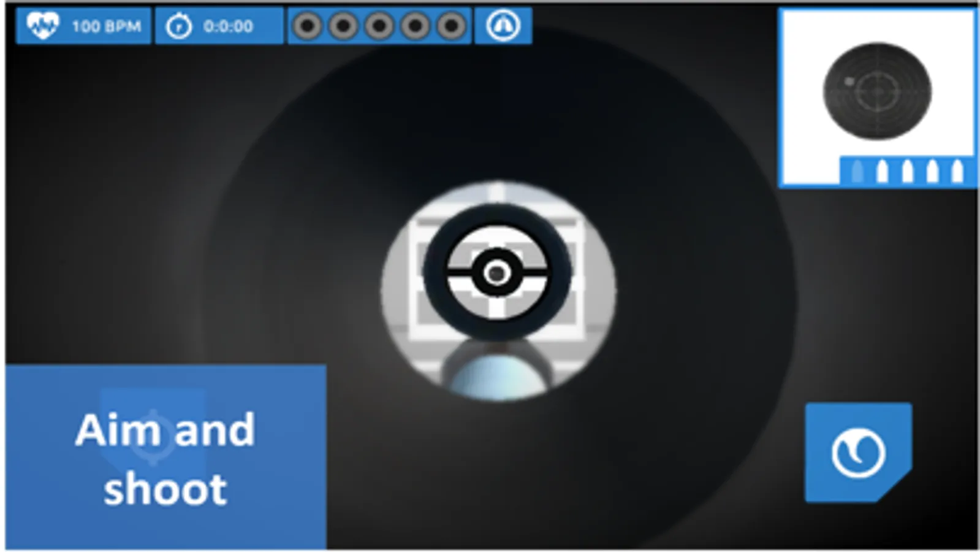Click the first shot target indicator

[x=308, y=26]
